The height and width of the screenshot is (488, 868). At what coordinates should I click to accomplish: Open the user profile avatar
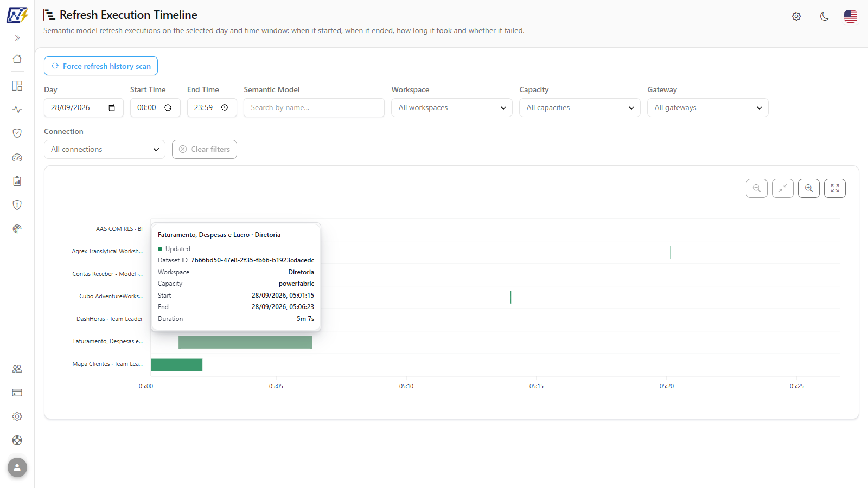[x=17, y=467]
